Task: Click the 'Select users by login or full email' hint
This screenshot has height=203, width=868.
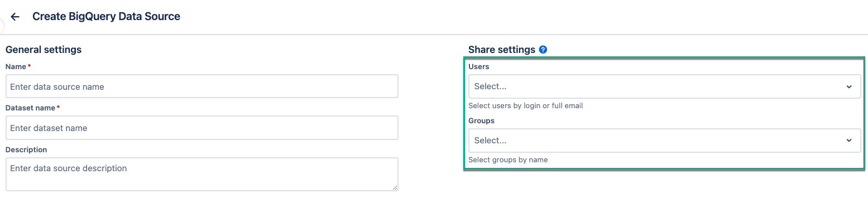Action: pyautogui.click(x=525, y=105)
